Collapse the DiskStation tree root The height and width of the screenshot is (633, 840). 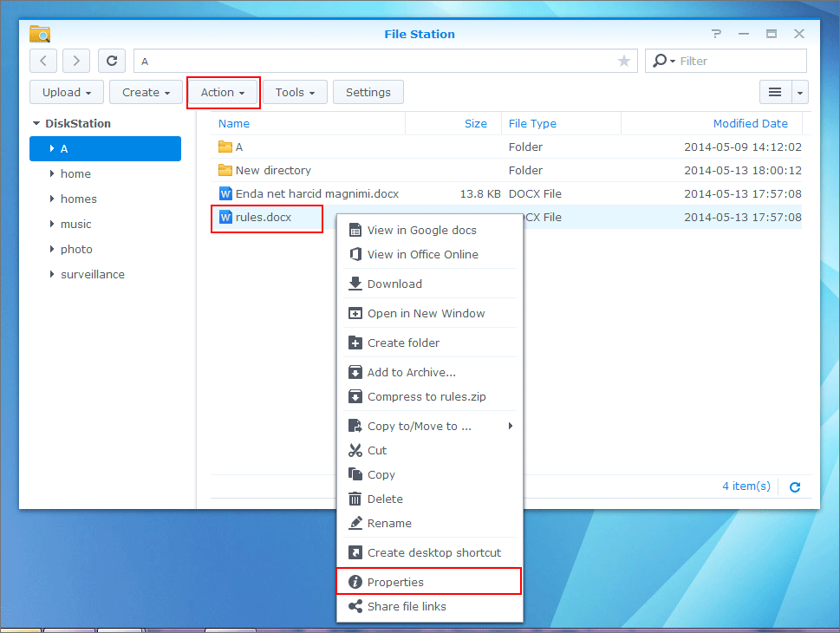(x=36, y=124)
